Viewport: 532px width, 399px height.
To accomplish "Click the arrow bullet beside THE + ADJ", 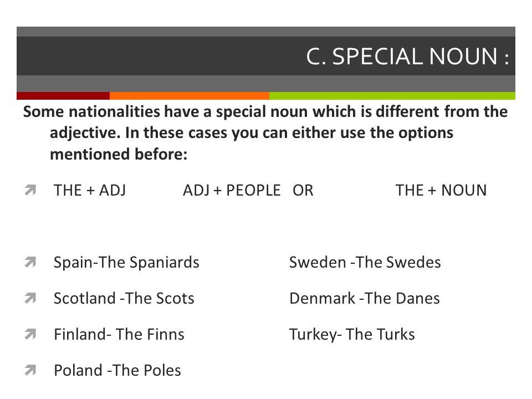I will point(30,190).
